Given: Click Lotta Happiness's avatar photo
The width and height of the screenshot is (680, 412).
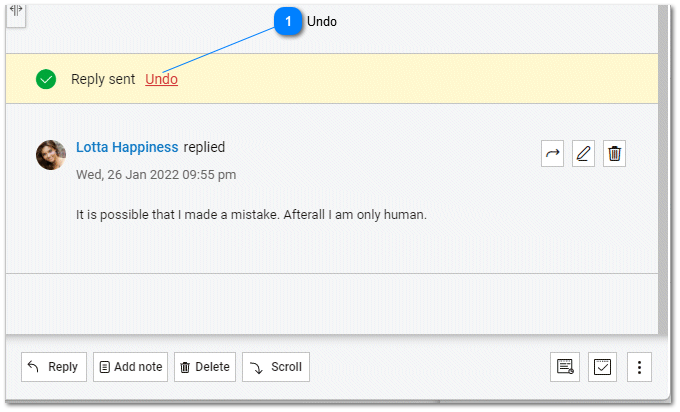Looking at the screenshot, I should pyautogui.click(x=51, y=155).
